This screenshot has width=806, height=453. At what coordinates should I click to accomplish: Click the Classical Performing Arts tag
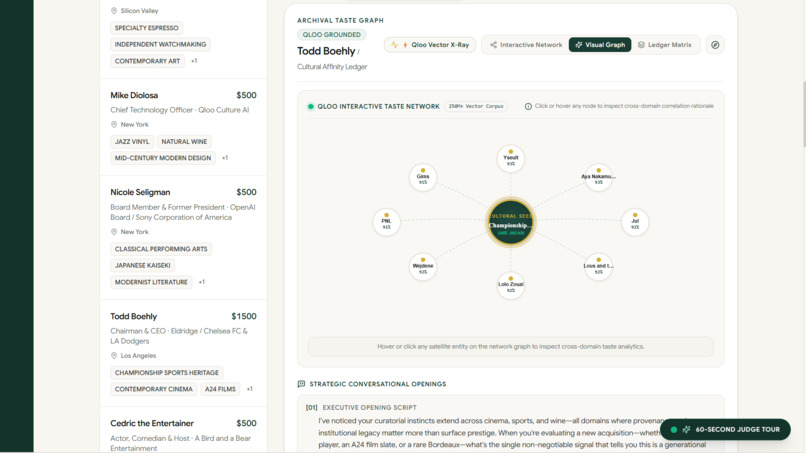(x=161, y=249)
